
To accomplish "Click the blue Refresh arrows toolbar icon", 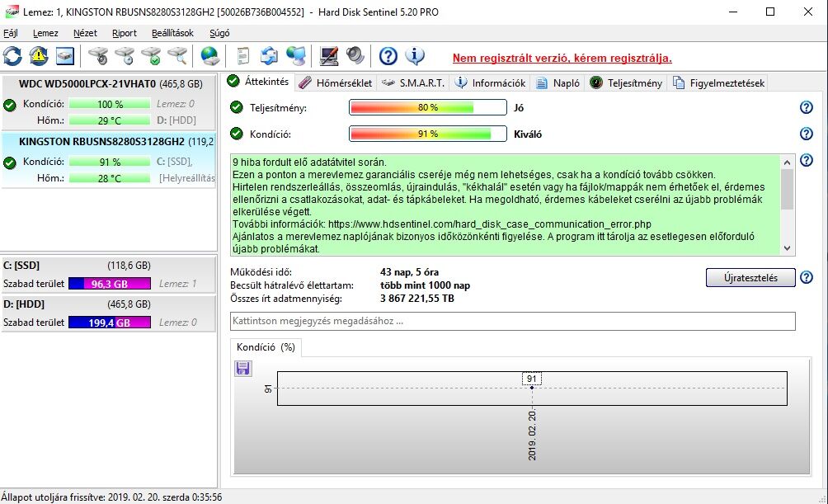I will pos(12,56).
